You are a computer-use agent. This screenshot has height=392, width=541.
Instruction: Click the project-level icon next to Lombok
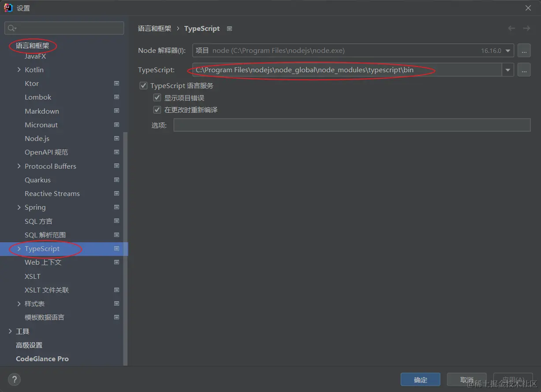click(x=117, y=97)
